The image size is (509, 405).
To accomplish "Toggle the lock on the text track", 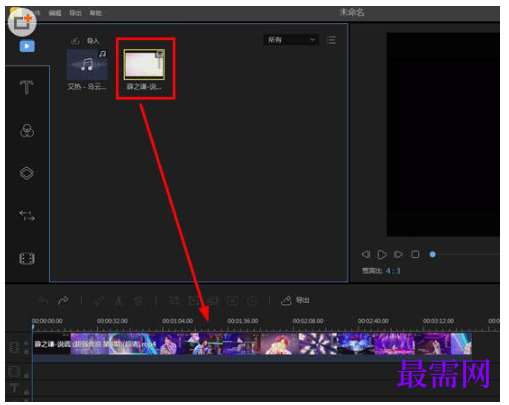I will [26, 393].
